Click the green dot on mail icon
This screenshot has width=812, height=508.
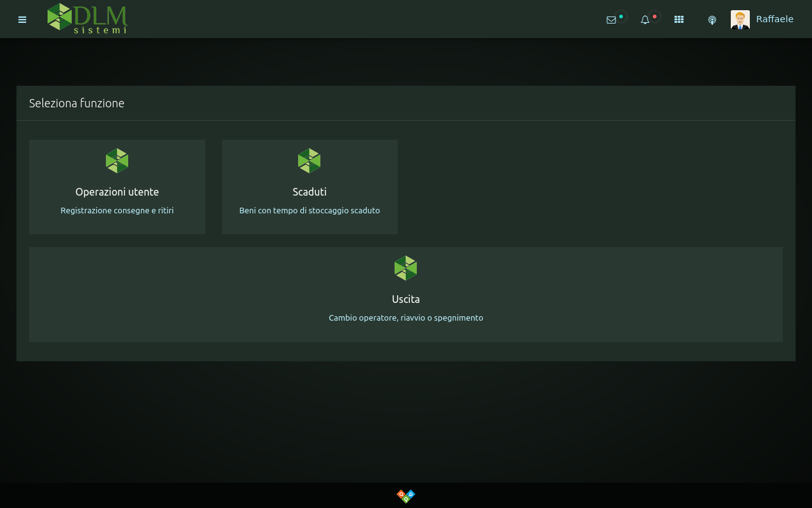tap(621, 17)
